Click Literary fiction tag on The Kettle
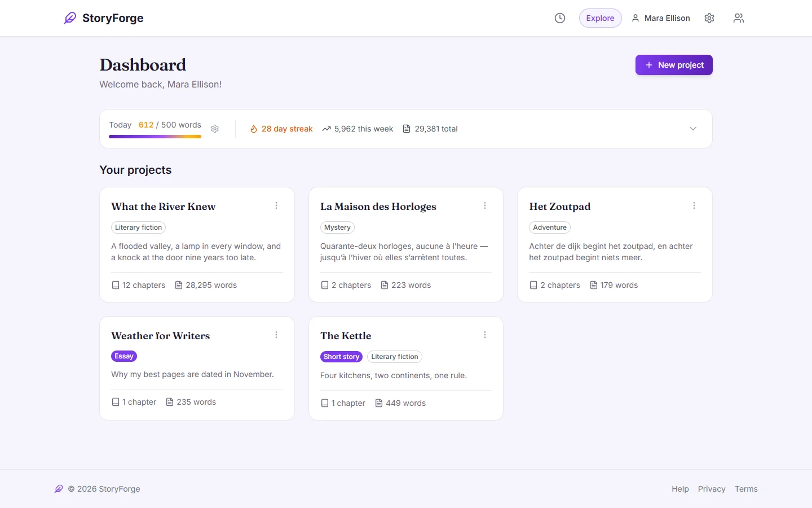This screenshot has height=508, width=812. pyautogui.click(x=395, y=357)
